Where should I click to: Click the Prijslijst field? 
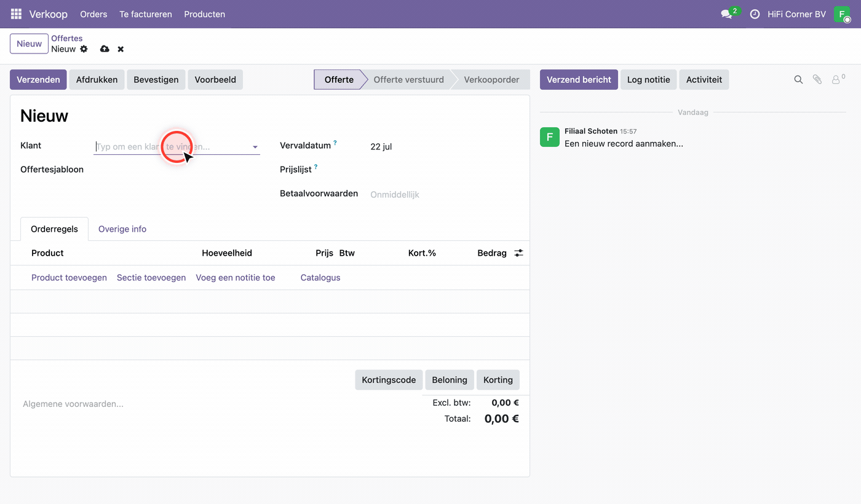coord(444,170)
